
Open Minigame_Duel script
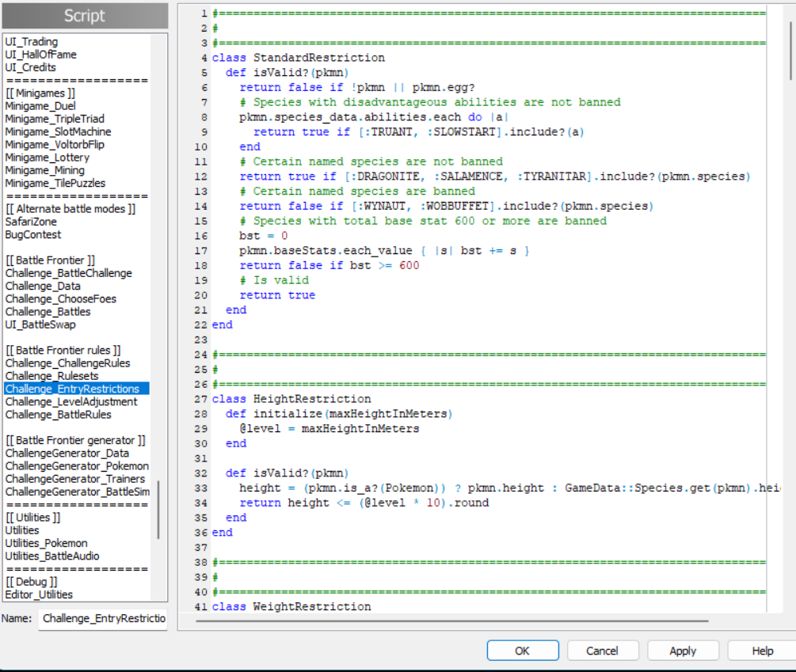click(x=40, y=106)
